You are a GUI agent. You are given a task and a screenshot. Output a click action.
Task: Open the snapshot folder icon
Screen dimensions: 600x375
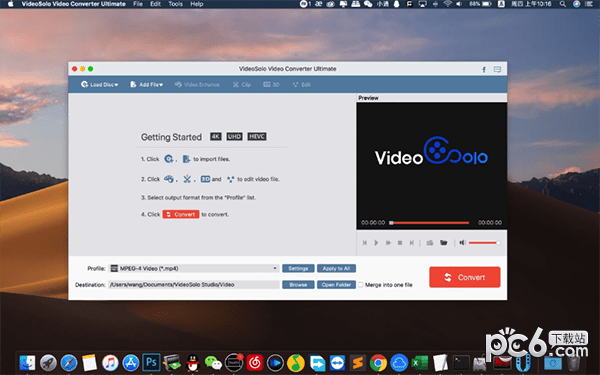[x=443, y=243]
